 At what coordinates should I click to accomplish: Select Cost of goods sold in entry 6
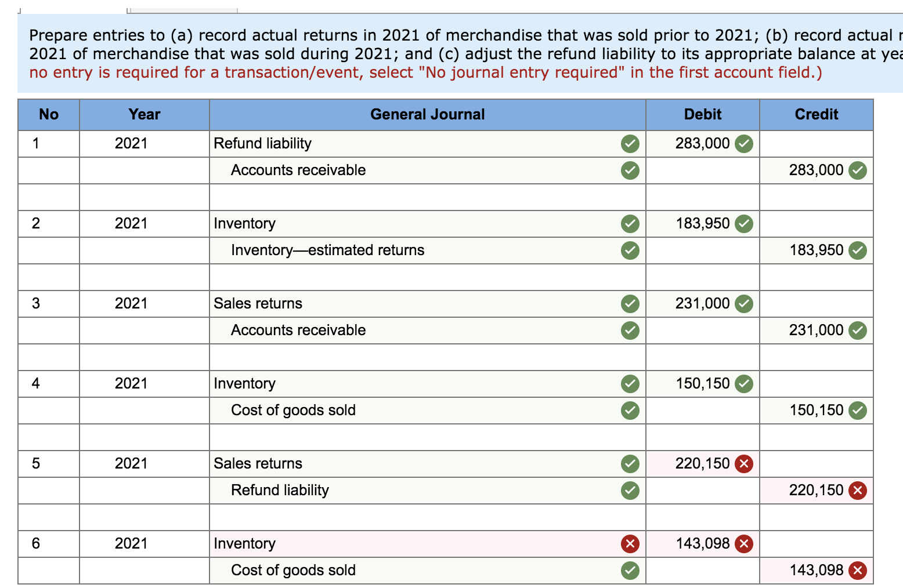coord(427,570)
